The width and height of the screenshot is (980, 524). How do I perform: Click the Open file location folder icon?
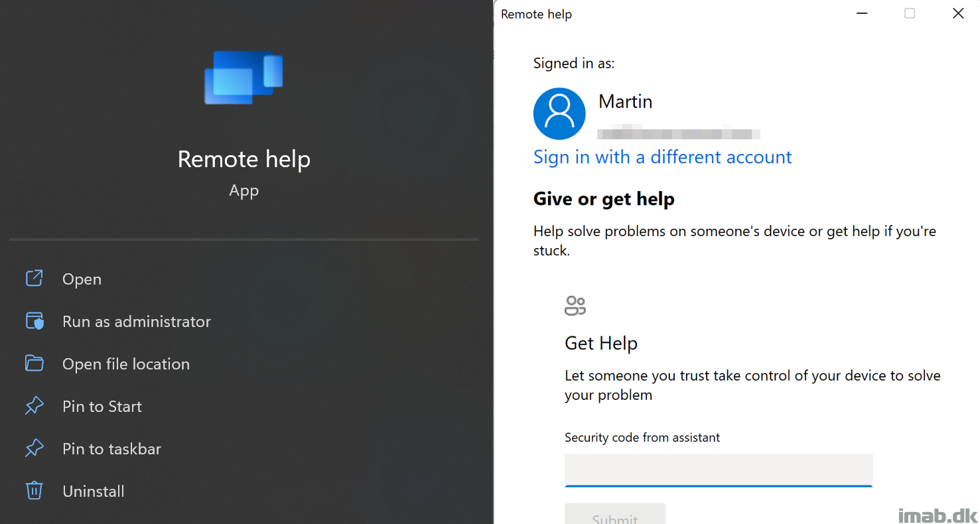tap(34, 363)
